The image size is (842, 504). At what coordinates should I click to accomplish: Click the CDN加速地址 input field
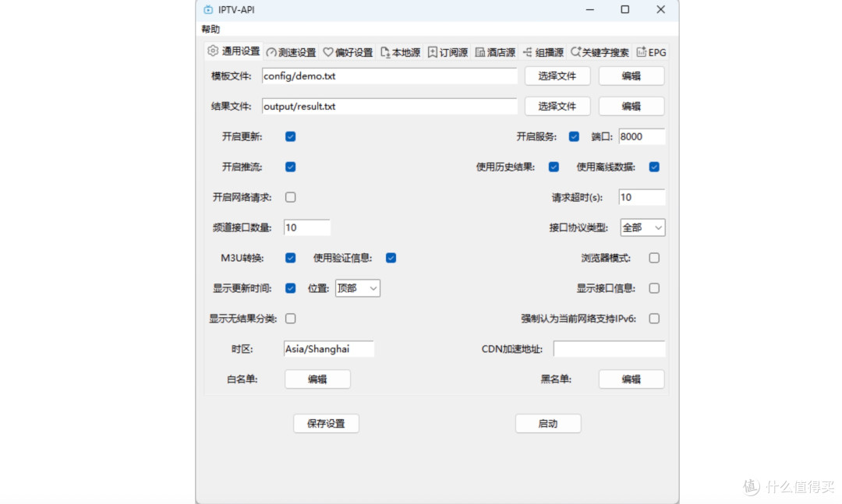tap(609, 349)
